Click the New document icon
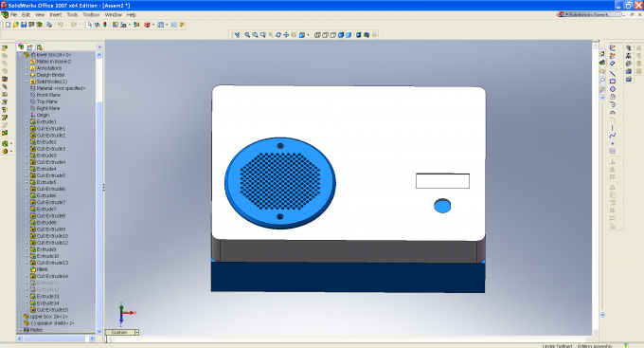The height and width of the screenshot is (348, 644). tap(8, 25)
